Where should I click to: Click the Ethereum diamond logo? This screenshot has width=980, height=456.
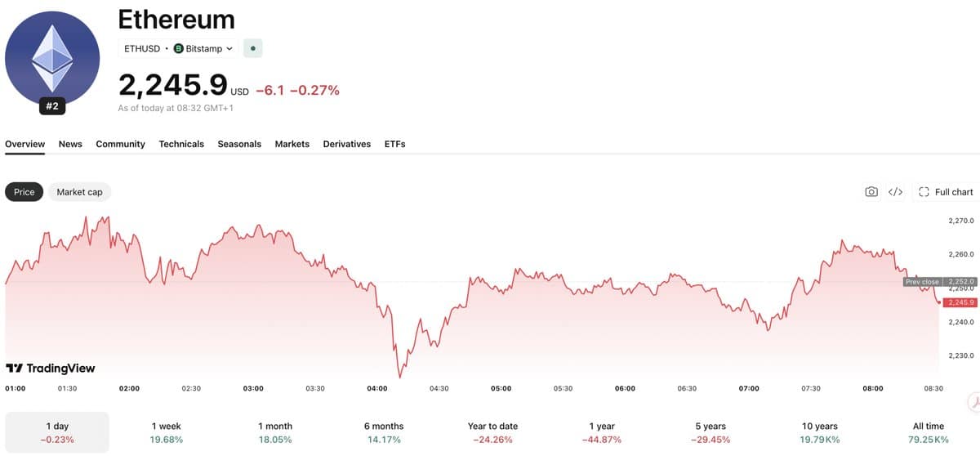pyautogui.click(x=52, y=59)
